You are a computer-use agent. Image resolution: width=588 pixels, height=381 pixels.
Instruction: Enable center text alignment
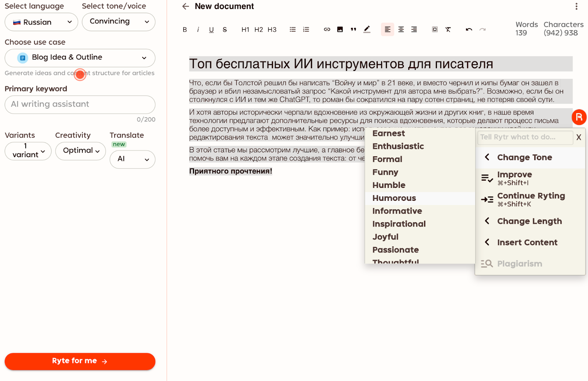401,29
